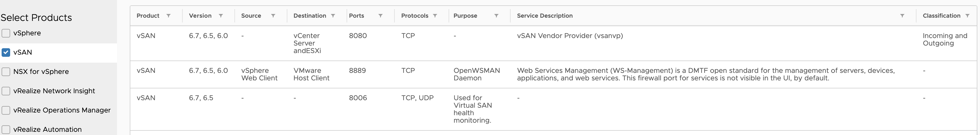Select the row with port 8889
This screenshot has width=980, height=135.
click(x=554, y=74)
